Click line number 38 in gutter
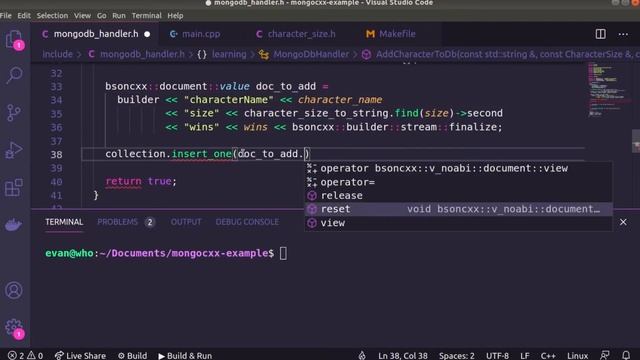The image size is (640, 360). click(56, 154)
